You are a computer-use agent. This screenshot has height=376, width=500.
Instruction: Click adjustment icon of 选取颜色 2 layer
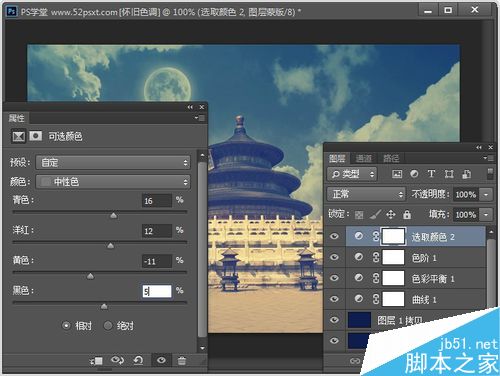pos(359,236)
